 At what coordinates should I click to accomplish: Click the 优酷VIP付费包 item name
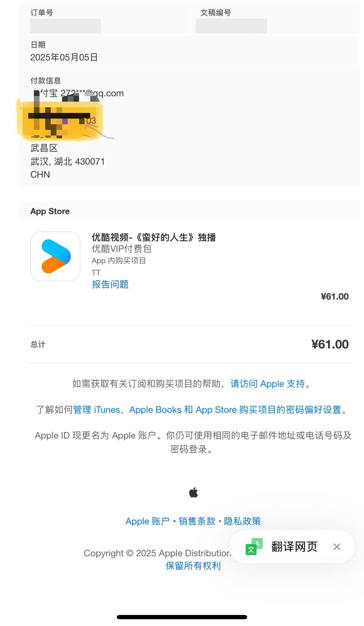[122, 249]
